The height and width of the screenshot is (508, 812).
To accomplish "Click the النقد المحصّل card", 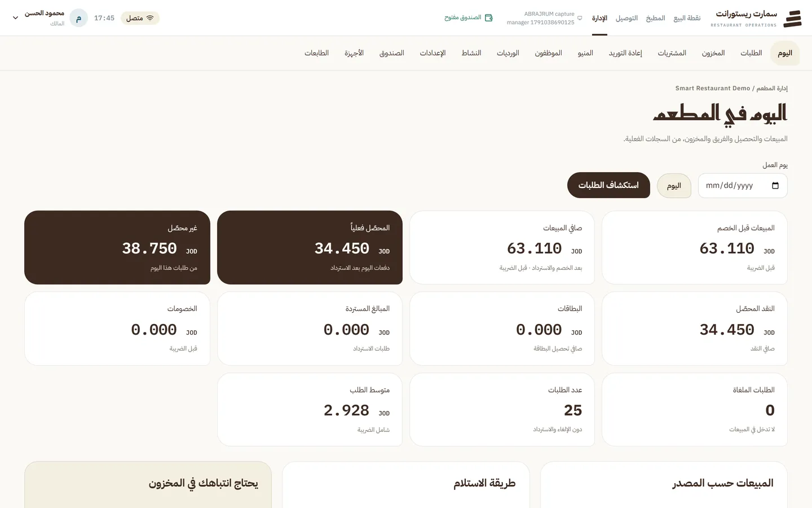I will point(695,329).
